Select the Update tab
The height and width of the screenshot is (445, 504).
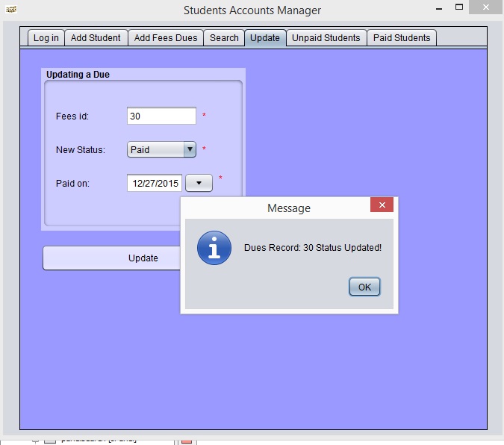pos(265,37)
